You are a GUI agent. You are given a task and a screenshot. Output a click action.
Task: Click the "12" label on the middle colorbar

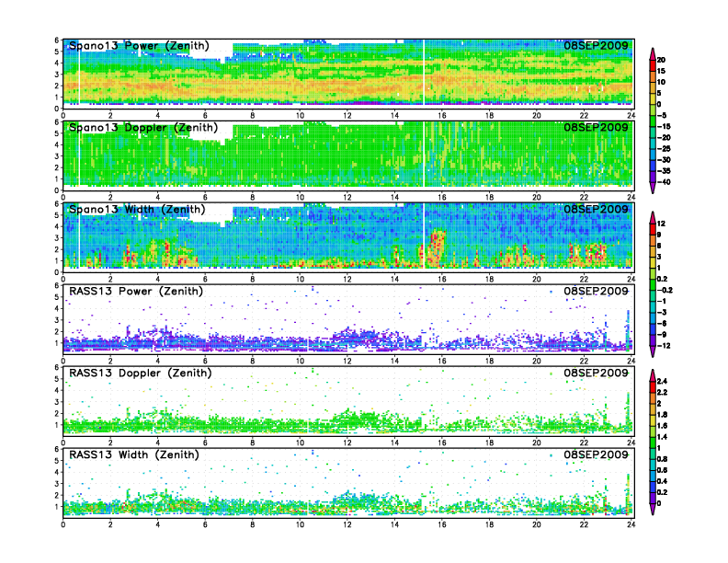661,224
